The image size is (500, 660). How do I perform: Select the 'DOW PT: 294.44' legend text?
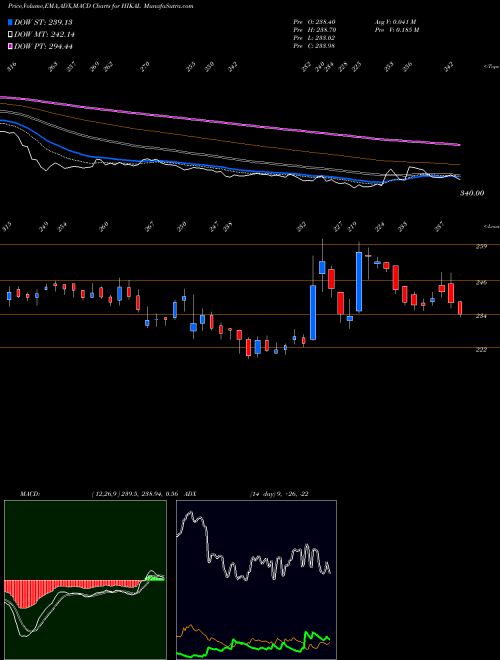click(x=43, y=46)
